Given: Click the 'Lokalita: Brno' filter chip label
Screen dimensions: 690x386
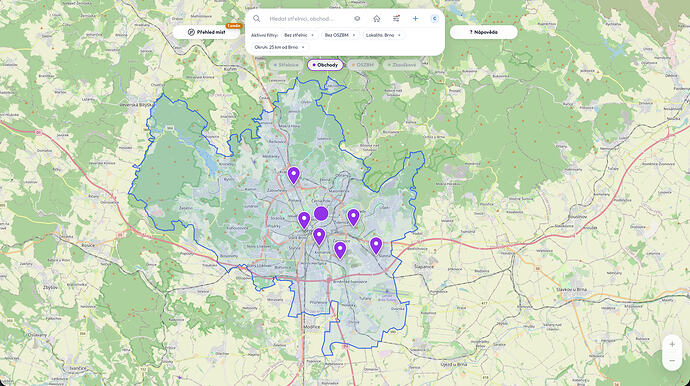Looking at the screenshot, I should [x=380, y=35].
